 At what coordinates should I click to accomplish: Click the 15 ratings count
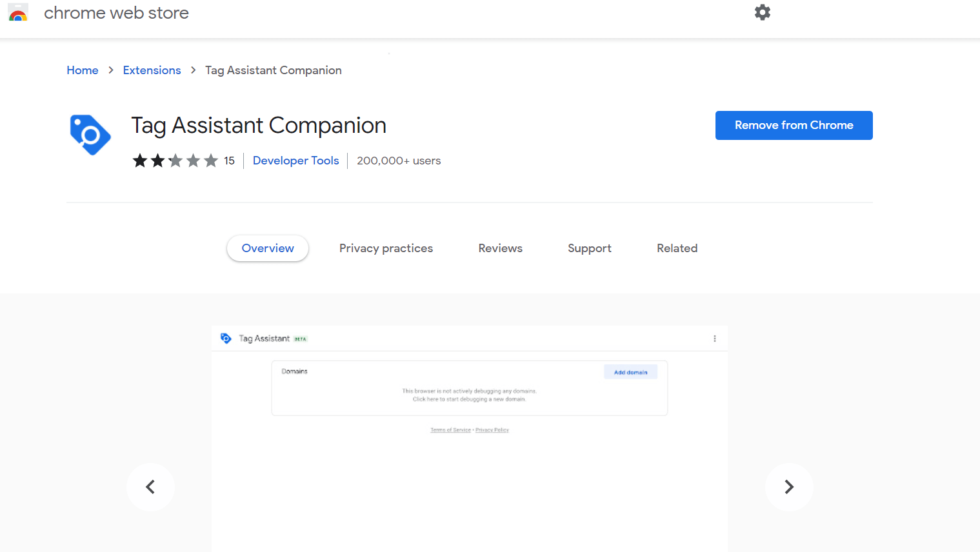[229, 161]
